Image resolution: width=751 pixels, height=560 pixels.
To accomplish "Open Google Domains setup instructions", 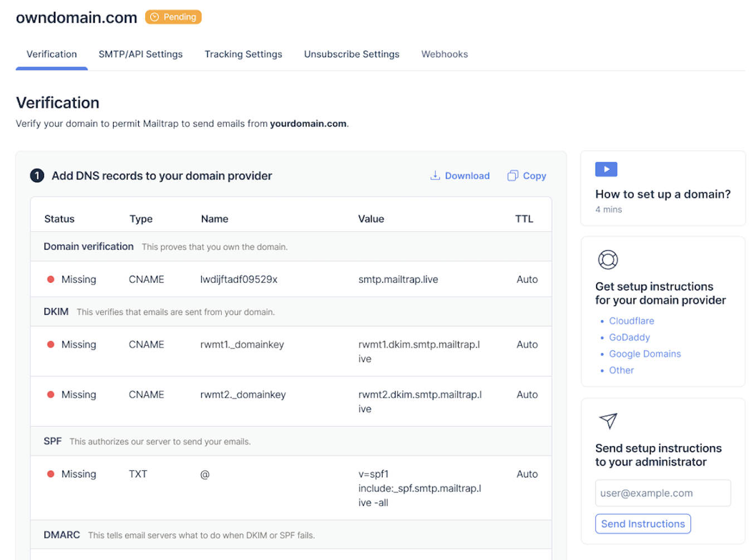I will pyautogui.click(x=645, y=354).
